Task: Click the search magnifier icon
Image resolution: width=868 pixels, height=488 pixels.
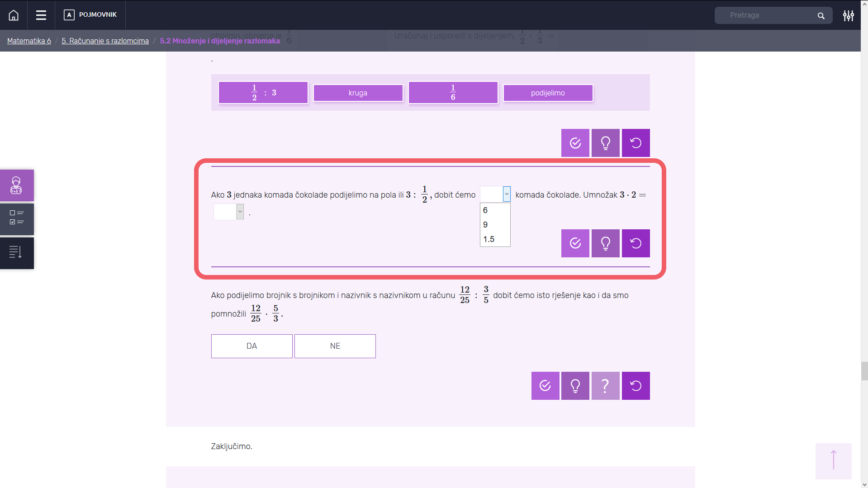Action: (821, 16)
